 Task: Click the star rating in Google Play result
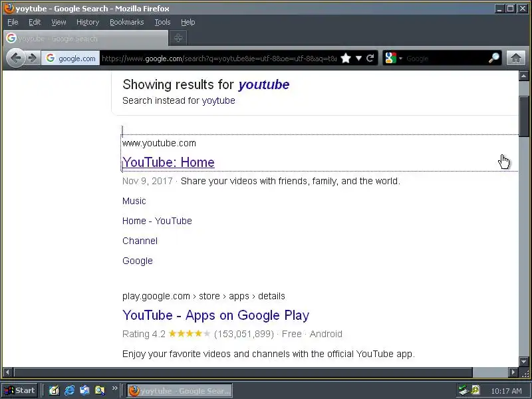[190, 334]
